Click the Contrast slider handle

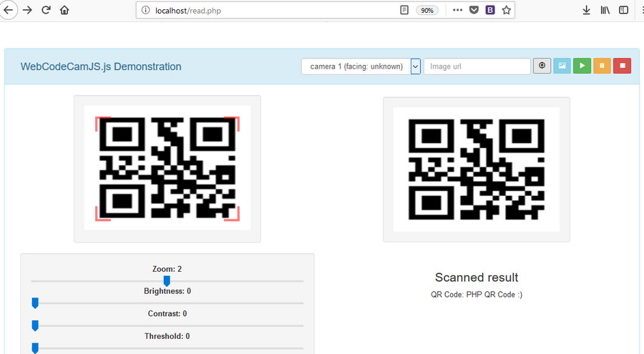35,325
